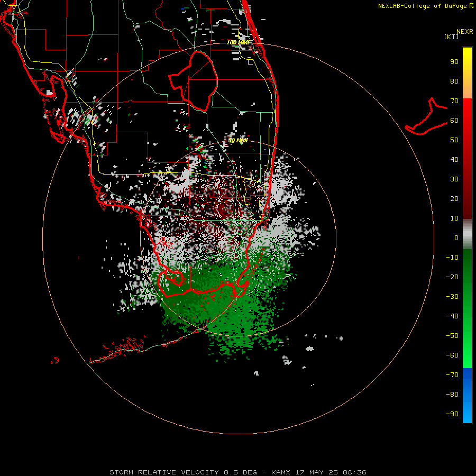476x476 pixels.
Task: Click the 80 value on the velocity scale
Action: coord(454,81)
